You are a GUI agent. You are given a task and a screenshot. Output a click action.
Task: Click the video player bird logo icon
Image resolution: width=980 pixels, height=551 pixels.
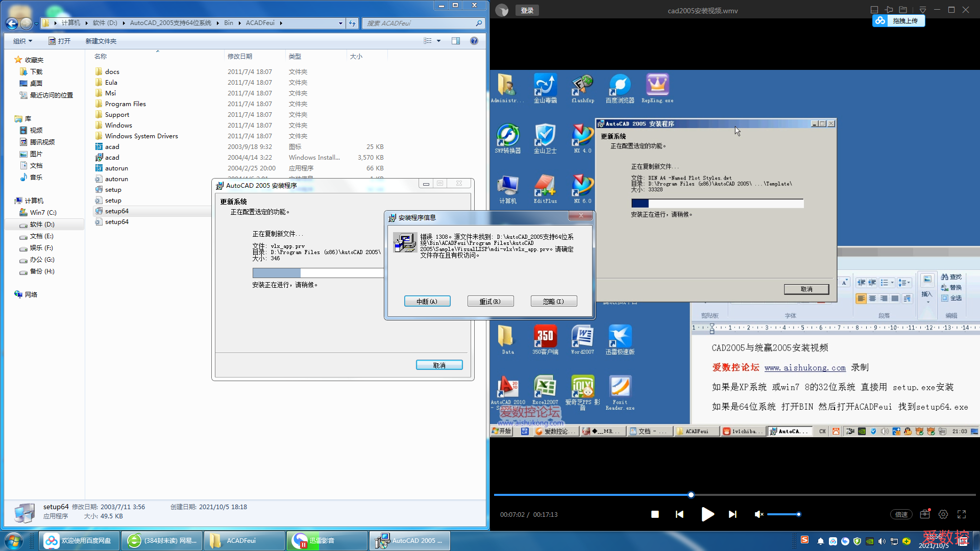tap(502, 10)
